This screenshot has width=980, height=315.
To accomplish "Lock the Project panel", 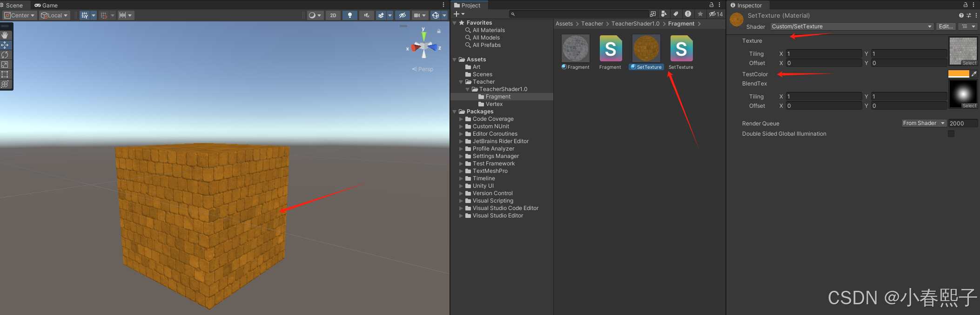I will pyautogui.click(x=712, y=5).
